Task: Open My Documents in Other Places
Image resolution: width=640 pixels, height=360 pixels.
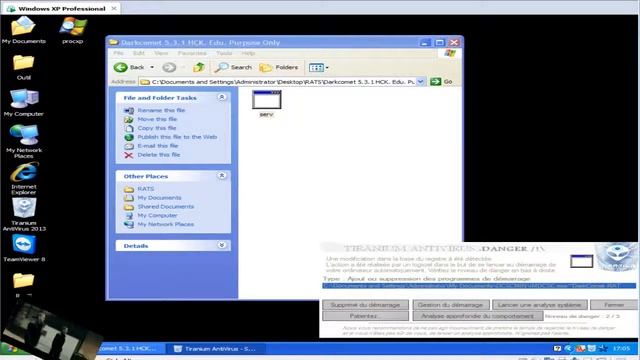Action: coord(159,198)
